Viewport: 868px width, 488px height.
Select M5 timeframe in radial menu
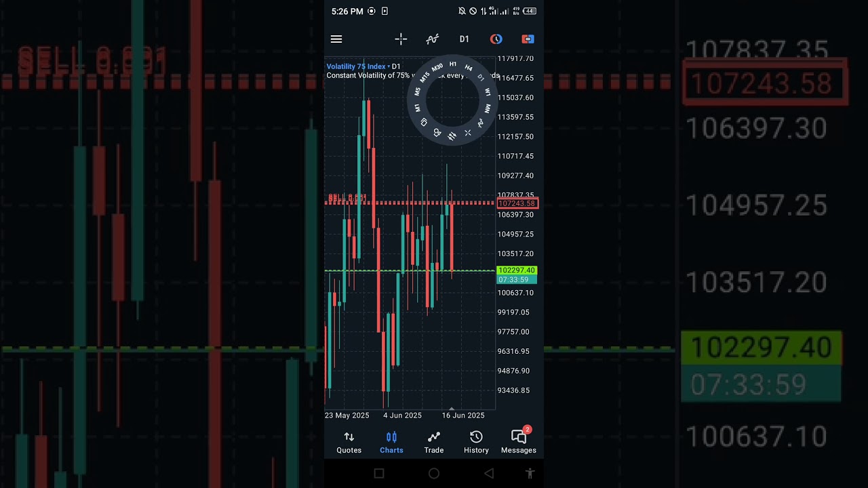pos(418,91)
